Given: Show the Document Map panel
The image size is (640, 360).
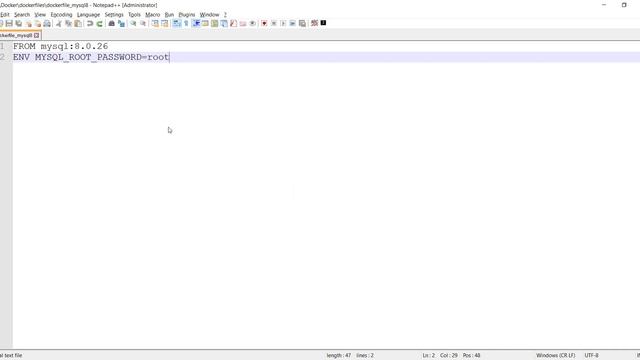Looking at the screenshot, I should click(x=215, y=24).
